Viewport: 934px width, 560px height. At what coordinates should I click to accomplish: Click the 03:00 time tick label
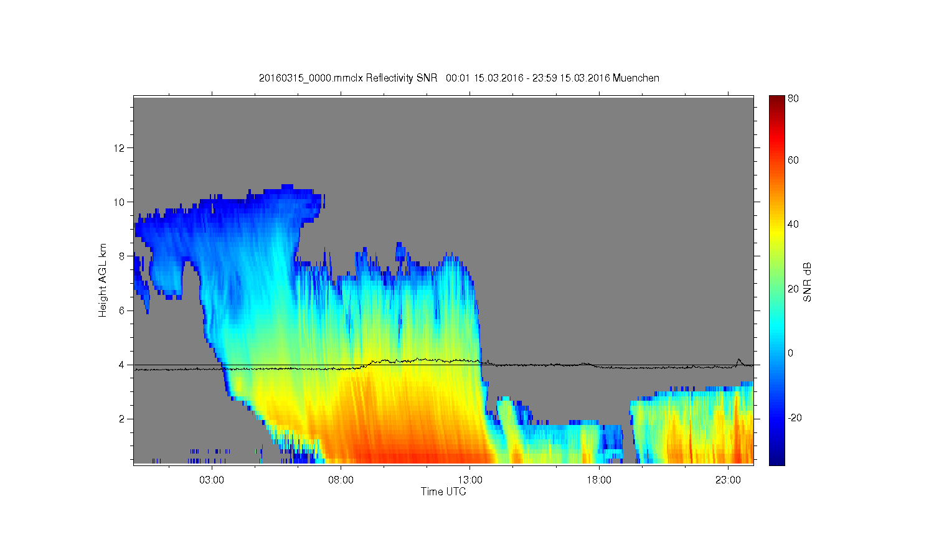pyautogui.click(x=212, y=480)
